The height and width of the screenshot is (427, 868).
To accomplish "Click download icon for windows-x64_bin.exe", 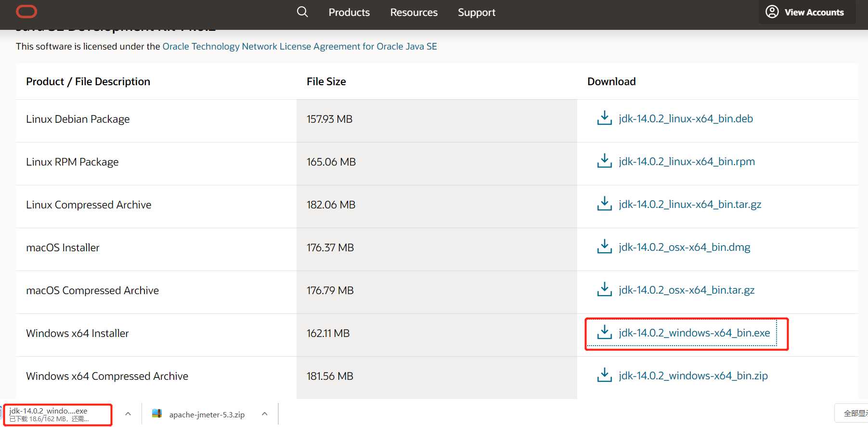I will (604, 332).
